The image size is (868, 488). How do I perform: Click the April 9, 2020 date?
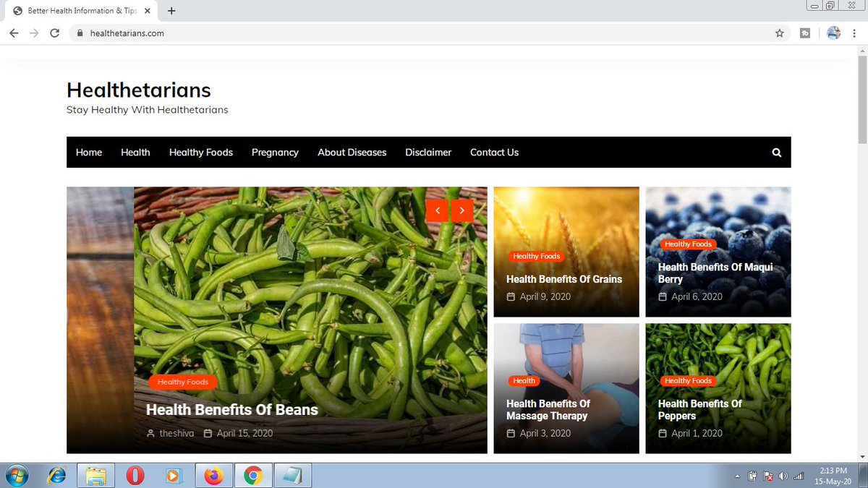point(545,296)
